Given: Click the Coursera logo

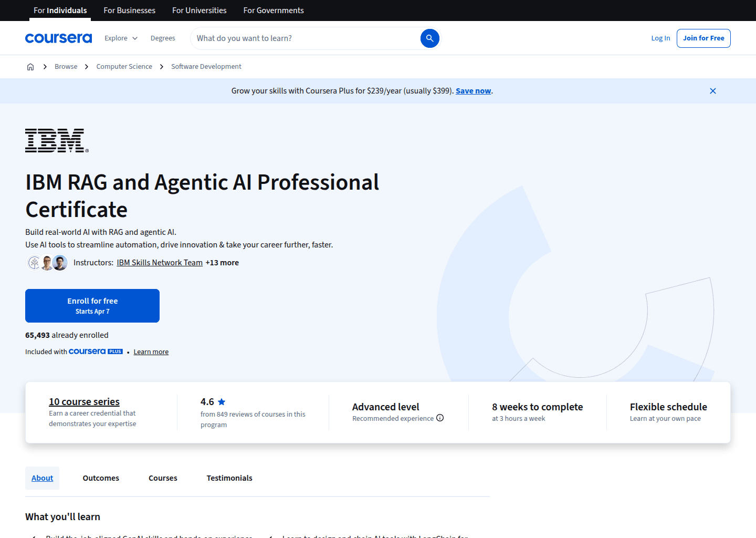Looking at the screenshot, I should [58, 38].
